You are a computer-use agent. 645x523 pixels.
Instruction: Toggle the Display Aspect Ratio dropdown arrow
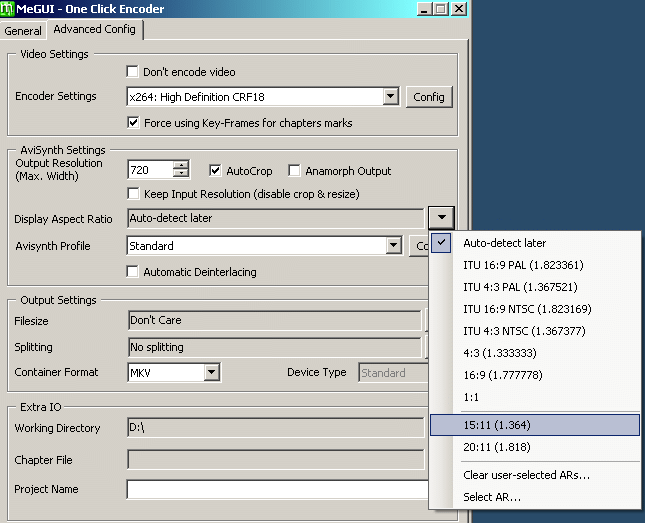click(441, 217)
